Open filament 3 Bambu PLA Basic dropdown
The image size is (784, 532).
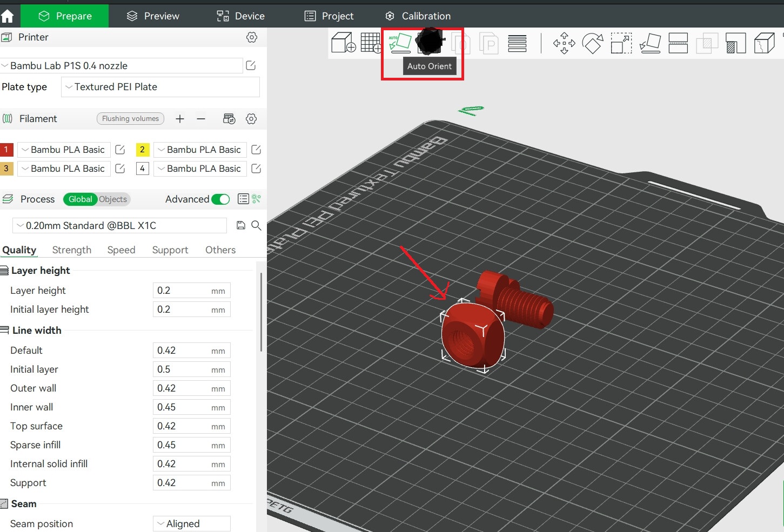64,169
